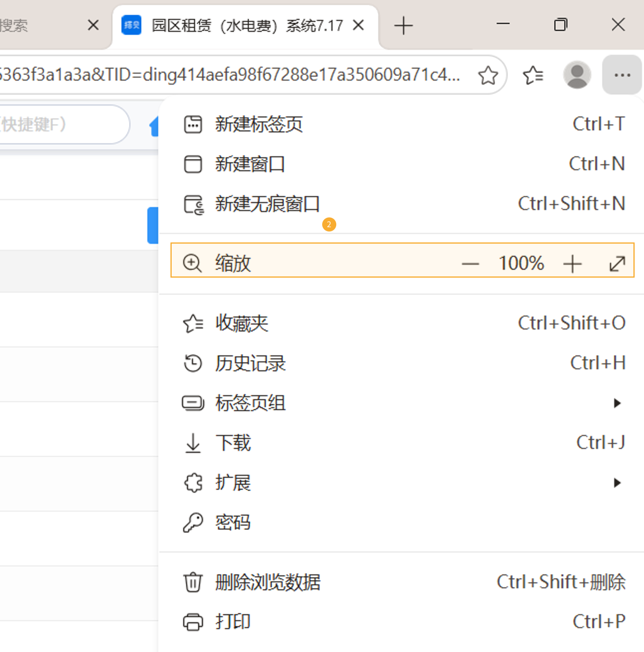The height and width of the screenshot is (652, 644).
Task: Click the Ctrl+H shortcut text
Action: pos(598,363)
